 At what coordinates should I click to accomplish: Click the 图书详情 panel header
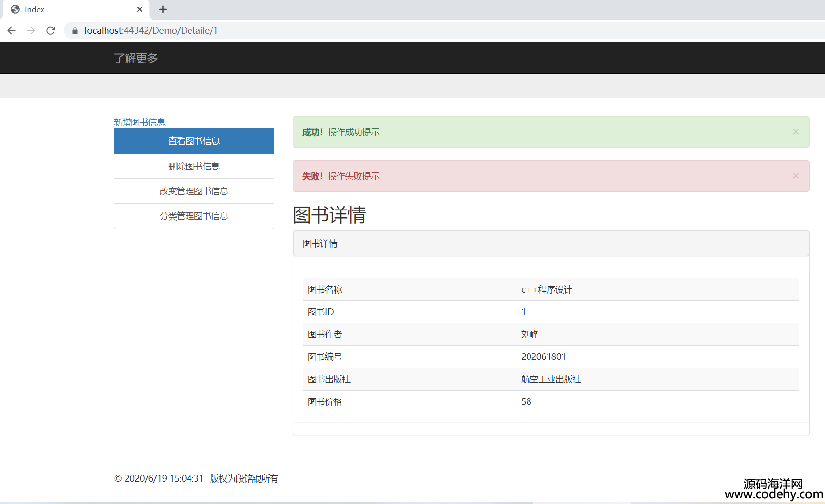click(550, 244)
